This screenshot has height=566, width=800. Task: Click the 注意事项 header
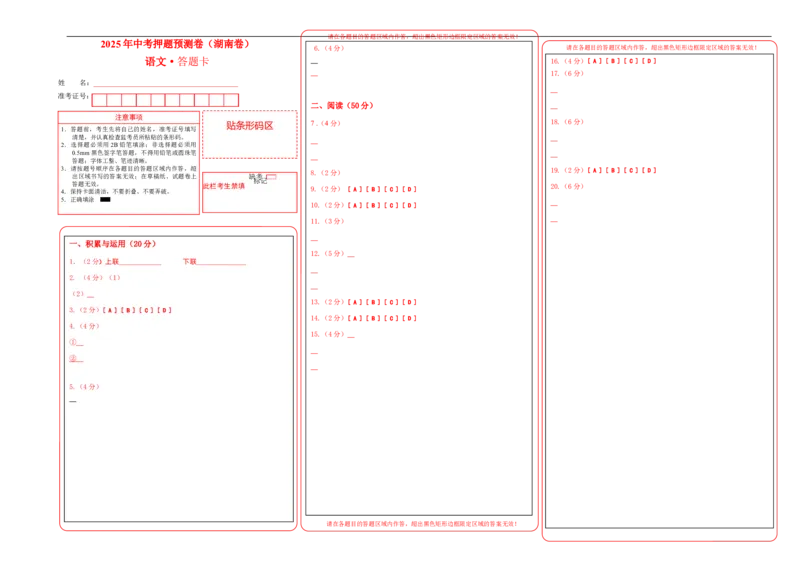[x=129, y=117]
